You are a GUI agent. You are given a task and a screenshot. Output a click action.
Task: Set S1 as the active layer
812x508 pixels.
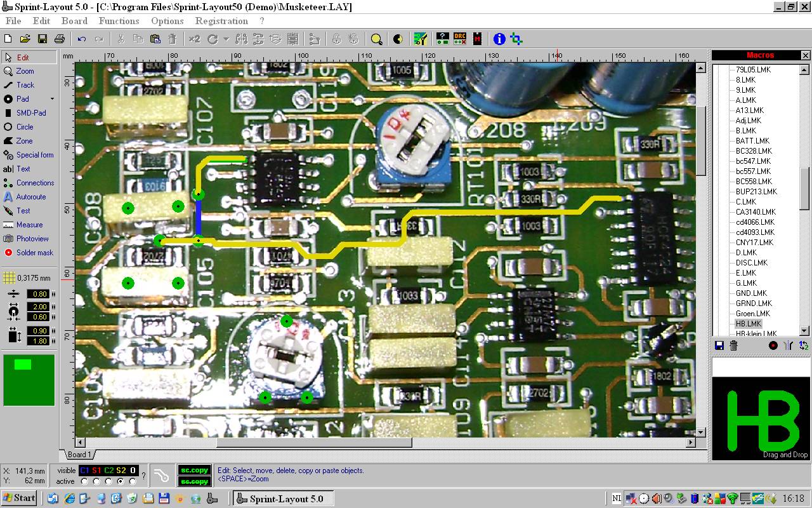click(x=96, y=481)
